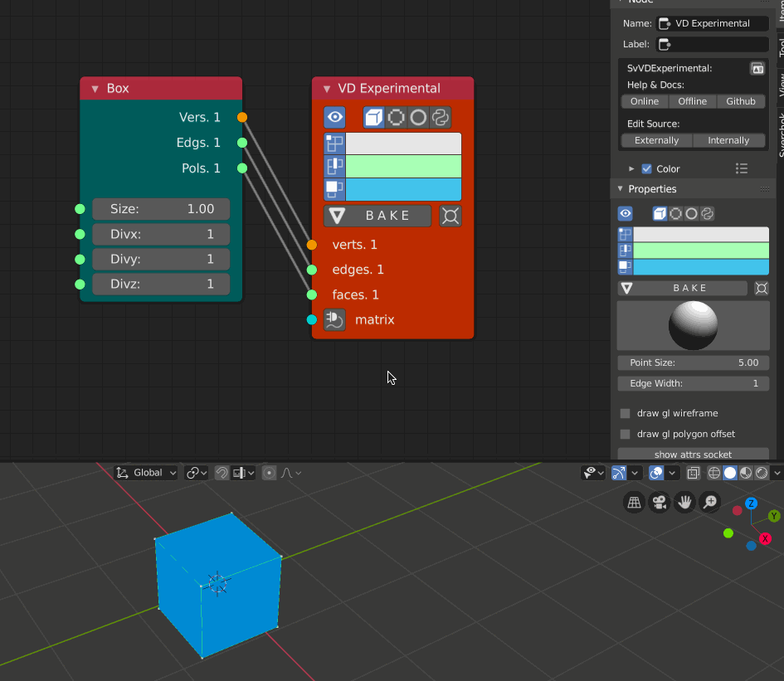Toggle vertex display icon beside white swatch in node
This screenshot has width=784, height=681.
[x=334, y=143]
